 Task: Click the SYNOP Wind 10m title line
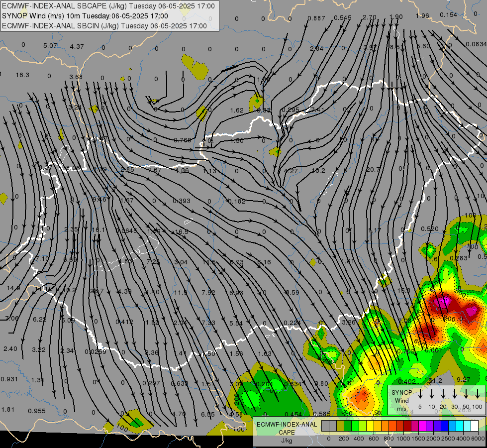(85, 16)
